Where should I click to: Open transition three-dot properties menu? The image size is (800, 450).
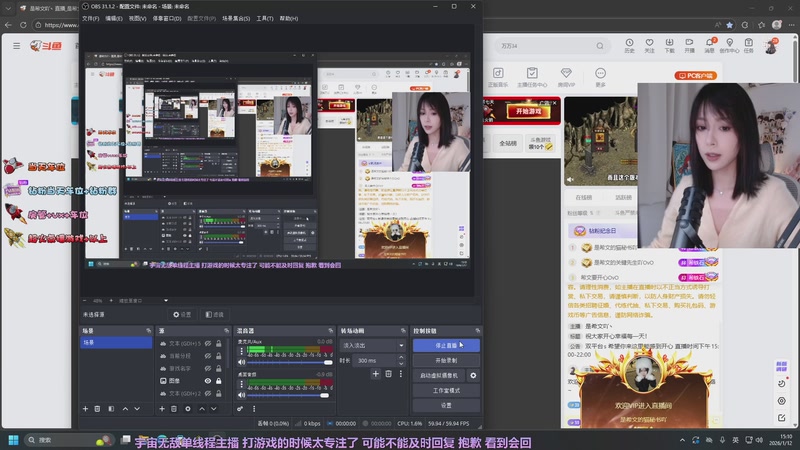(x=401, y=374)
